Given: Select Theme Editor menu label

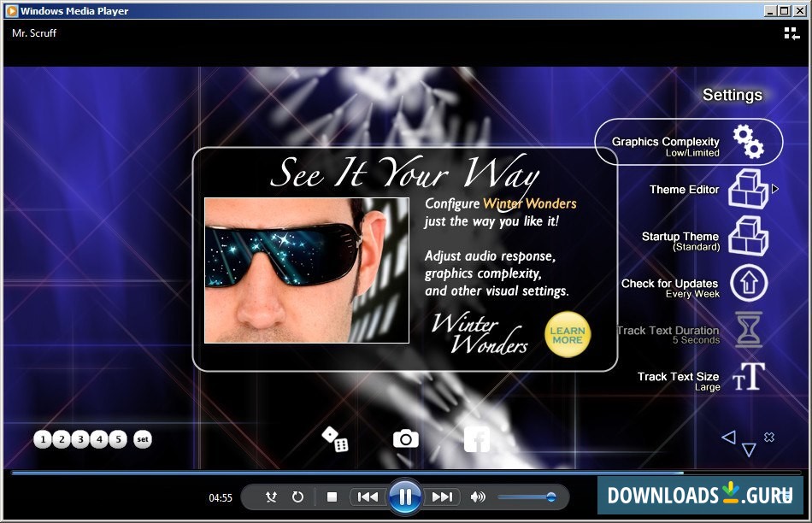Looking at the screenshot, I should (684, 190).
